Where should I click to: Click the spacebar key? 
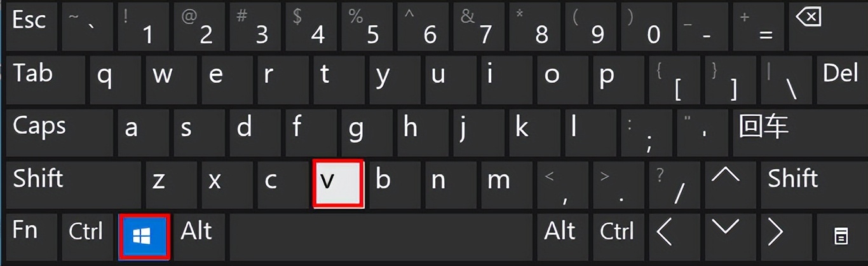coord(381,237)
